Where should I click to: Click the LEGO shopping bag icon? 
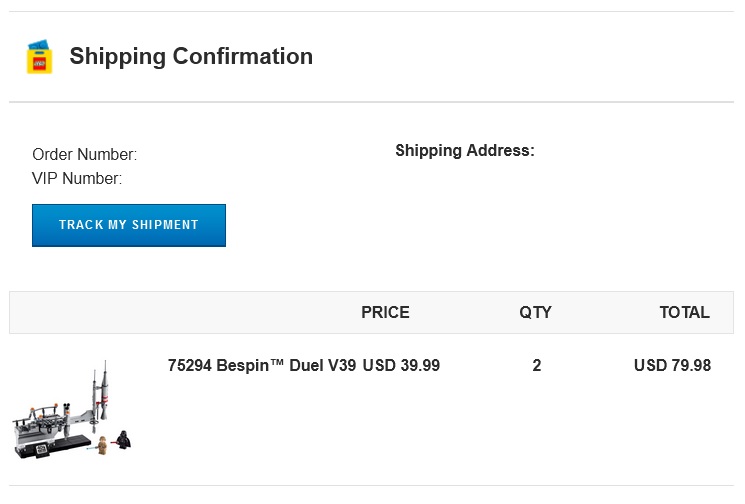39,57
